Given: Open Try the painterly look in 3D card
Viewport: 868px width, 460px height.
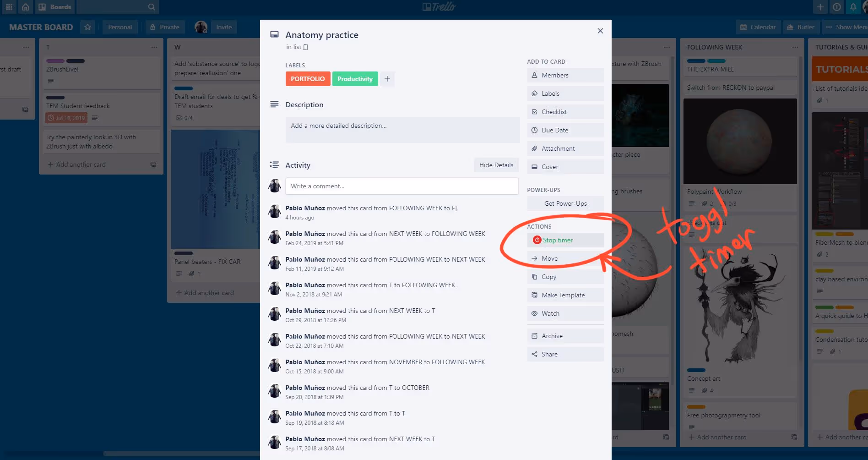Looking at the screenshot, I should point(101,142).
